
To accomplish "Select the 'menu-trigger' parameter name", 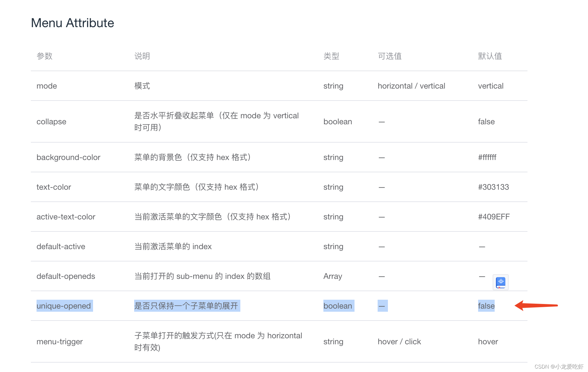I will click(x=60, y=342).
